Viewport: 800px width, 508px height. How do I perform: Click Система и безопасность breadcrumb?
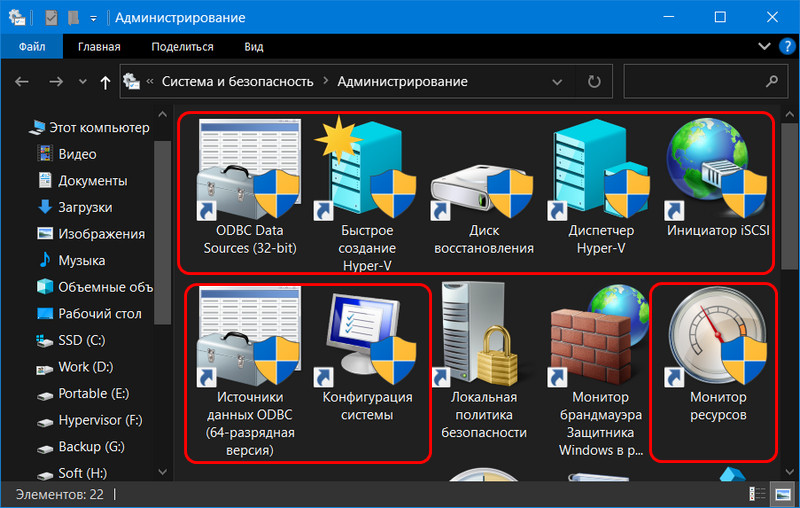coord(237,82)
